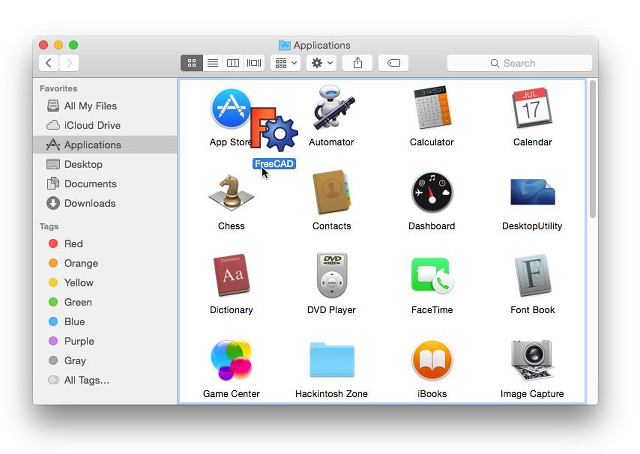Open the App Store application icon

click(231, 109)
